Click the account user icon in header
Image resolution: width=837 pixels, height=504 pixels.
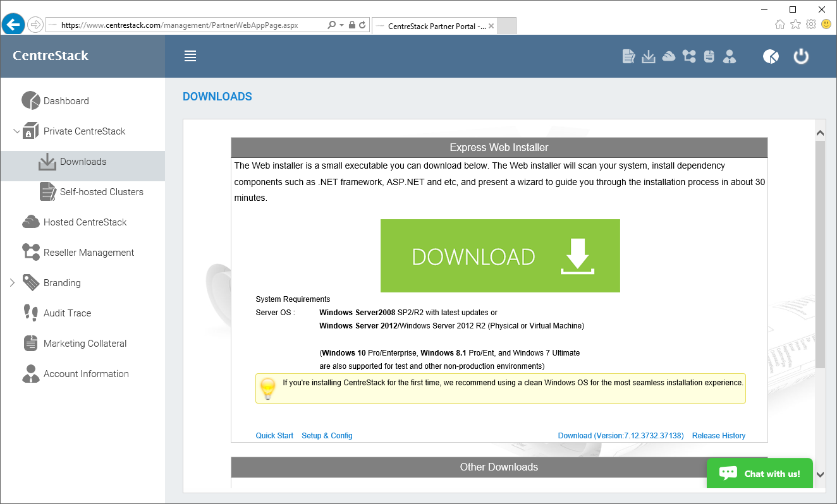730,56
